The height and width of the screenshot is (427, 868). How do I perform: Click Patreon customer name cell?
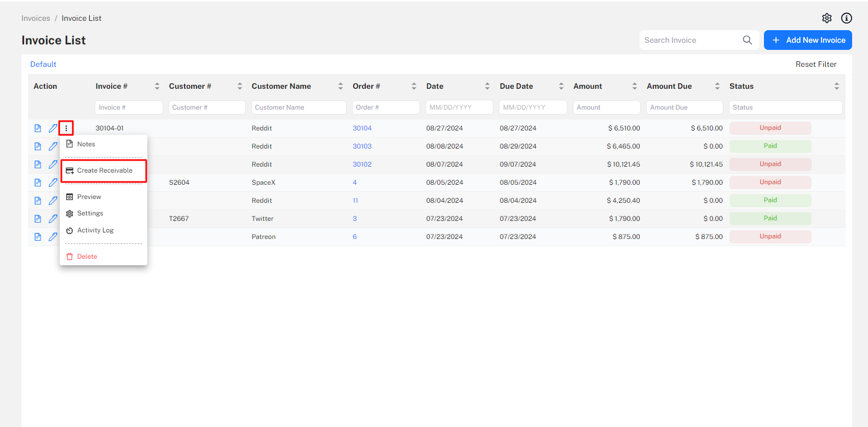pos(263,237)
